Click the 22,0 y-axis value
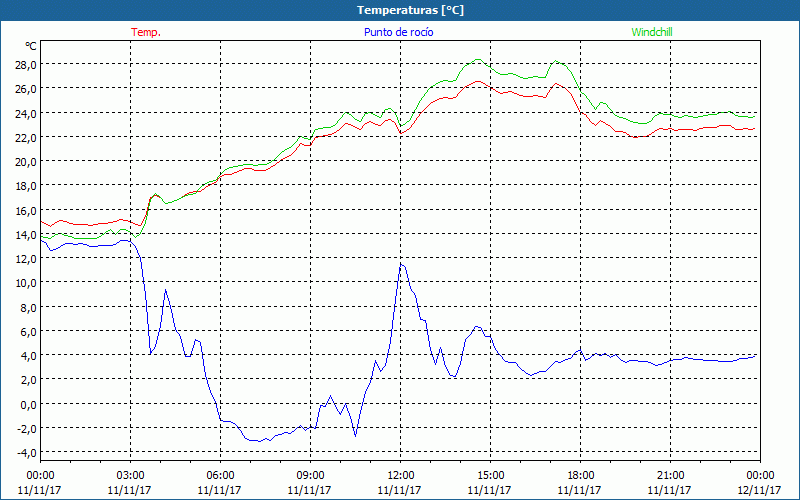 click(x=27, y=137)
